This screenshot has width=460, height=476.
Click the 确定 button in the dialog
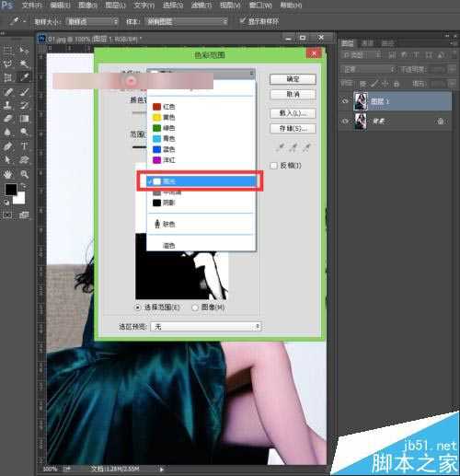click(293, 79)
